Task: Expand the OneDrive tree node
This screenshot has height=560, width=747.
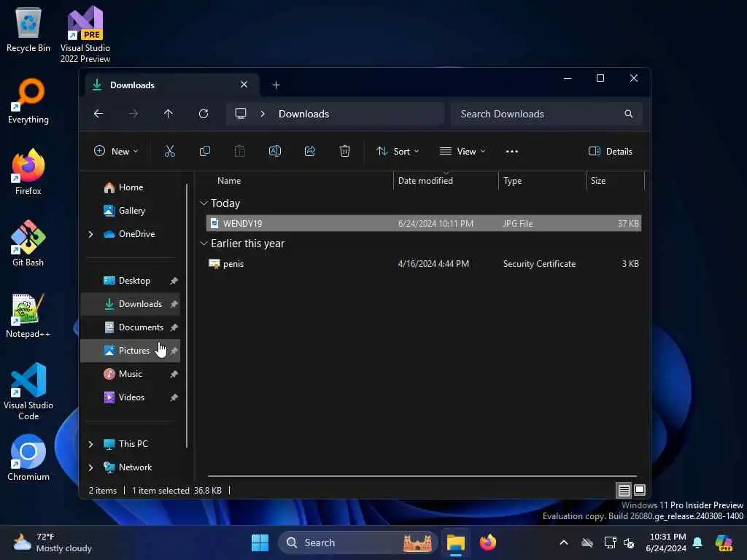Action: point(90,234)
